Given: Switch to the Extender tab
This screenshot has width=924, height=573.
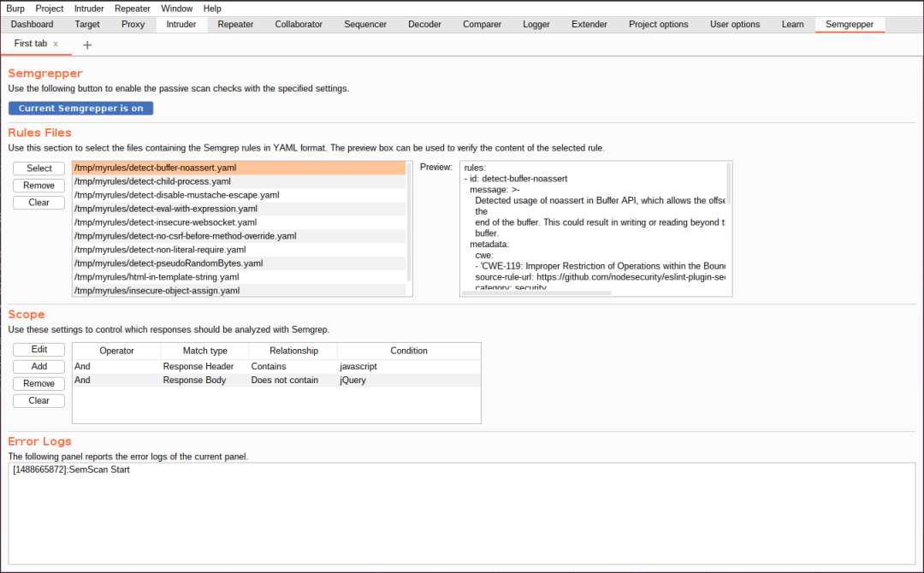Looking at the screenshot, I should click(589, 24).
